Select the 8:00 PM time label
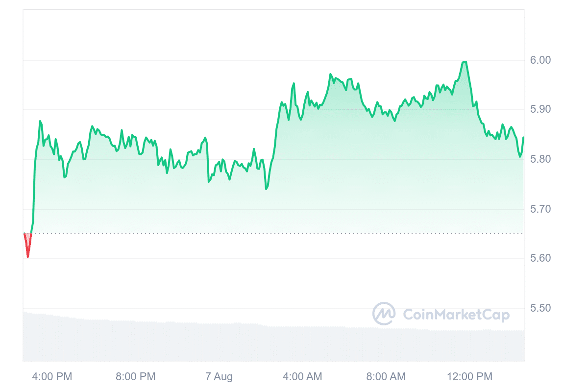Viewport: 588px width, 392px height. 136,376
